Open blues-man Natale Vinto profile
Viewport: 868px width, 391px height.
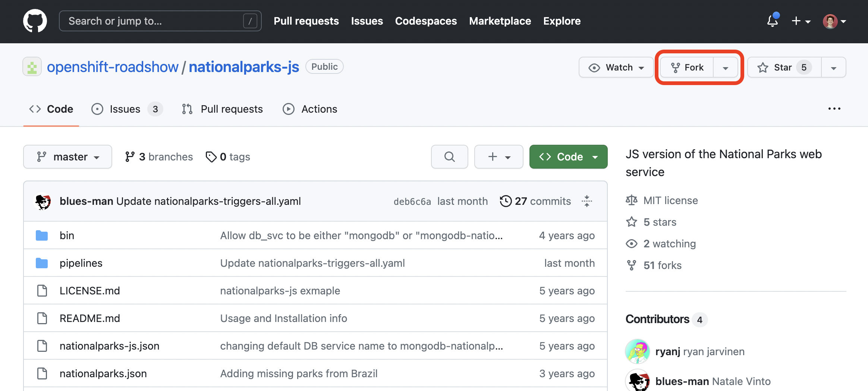pyautogui.click(x=713, y=381)
